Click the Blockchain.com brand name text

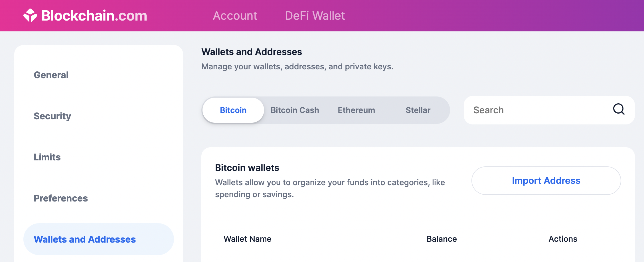94,16
